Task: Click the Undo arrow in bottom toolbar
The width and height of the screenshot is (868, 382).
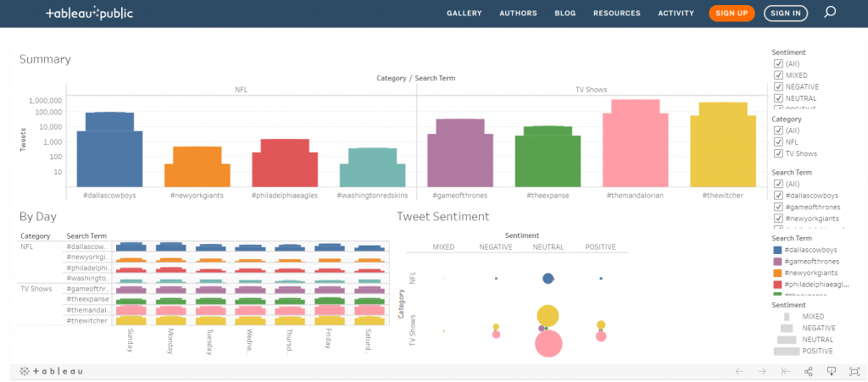Action: (x=739, y=371)
